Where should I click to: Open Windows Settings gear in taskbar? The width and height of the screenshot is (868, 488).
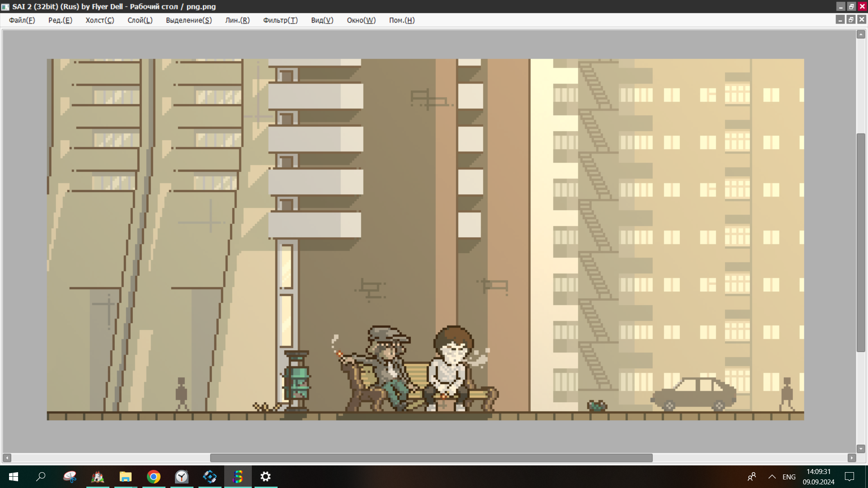266,477
